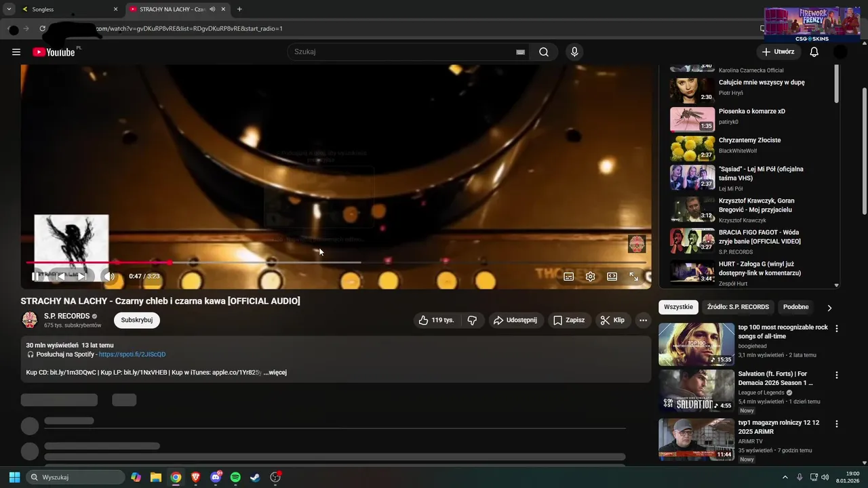Create a clip with Klip button
Viewport: 868px width, 488px height.
tap(612, 320)
